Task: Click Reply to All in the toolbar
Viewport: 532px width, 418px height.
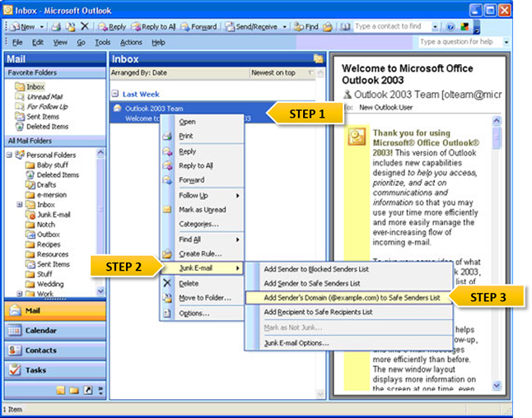Action: 153,26
